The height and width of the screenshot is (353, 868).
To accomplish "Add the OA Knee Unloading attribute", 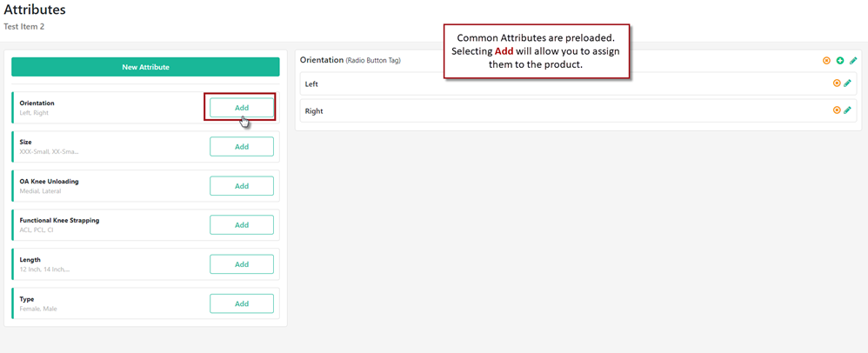I will (x=242, y=186).
